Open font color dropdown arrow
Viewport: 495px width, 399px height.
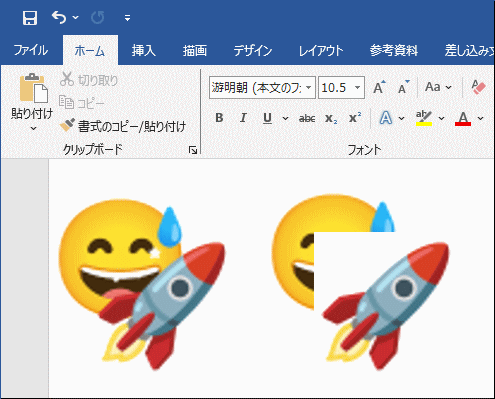480,118
